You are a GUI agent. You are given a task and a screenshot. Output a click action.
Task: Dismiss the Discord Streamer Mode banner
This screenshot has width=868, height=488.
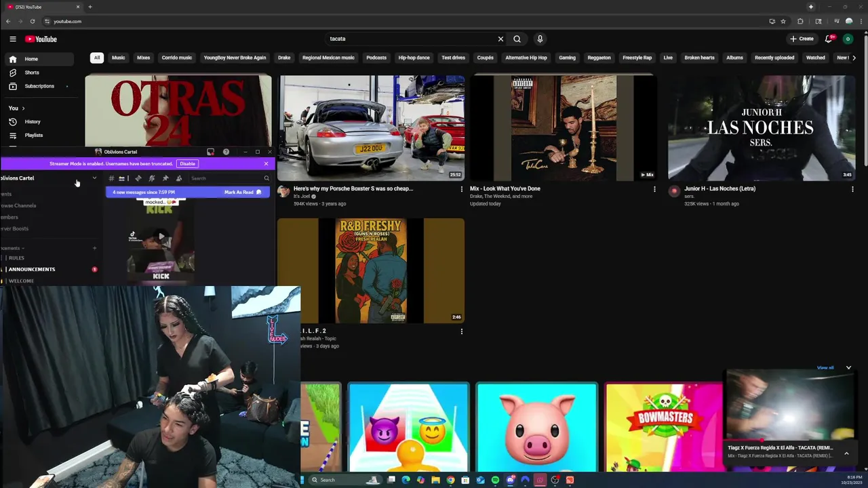pyautogui.click(x=266, y=163)
